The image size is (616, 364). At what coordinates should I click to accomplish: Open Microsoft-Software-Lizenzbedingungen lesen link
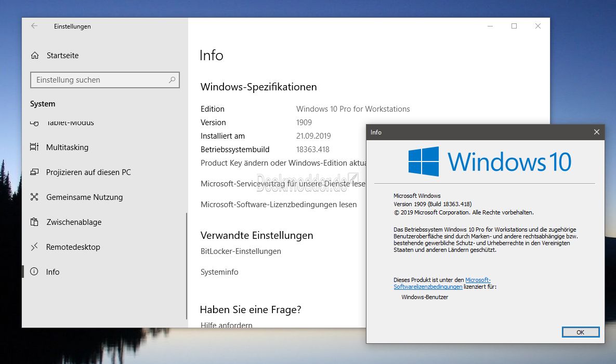(279, 205)
